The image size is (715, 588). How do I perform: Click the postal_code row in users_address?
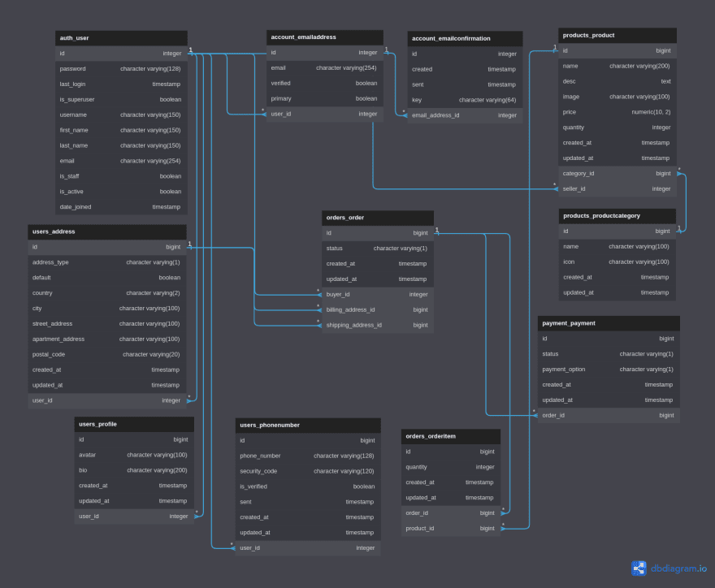click(107, 355)
